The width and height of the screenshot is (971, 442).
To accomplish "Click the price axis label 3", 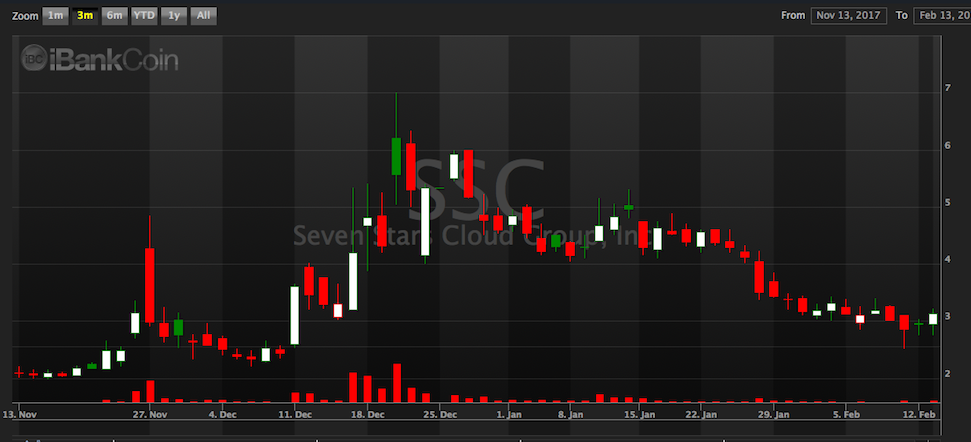I will point(947,316).
